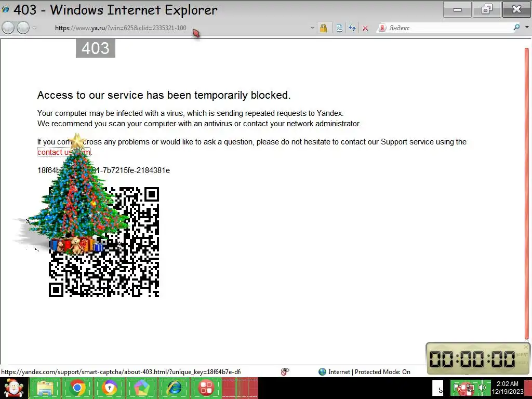Go back with the browser Back button
This screenshot has height=399, width=532.
pyautogui.click(x=8, y=28)
